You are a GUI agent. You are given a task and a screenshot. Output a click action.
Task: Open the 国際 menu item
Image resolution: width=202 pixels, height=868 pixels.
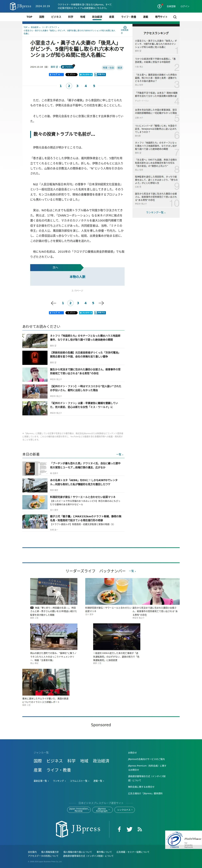pyautogui.click(x=42, y=17)
